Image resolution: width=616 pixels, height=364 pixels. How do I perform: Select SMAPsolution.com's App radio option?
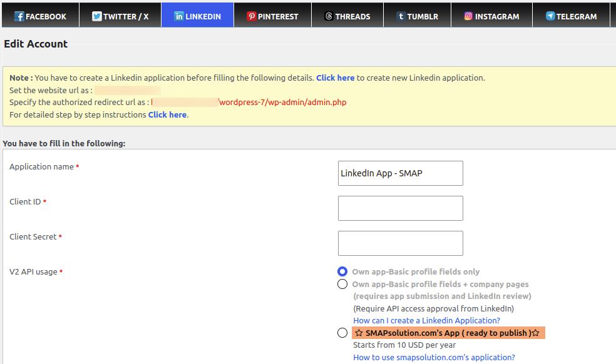[342, 333]
